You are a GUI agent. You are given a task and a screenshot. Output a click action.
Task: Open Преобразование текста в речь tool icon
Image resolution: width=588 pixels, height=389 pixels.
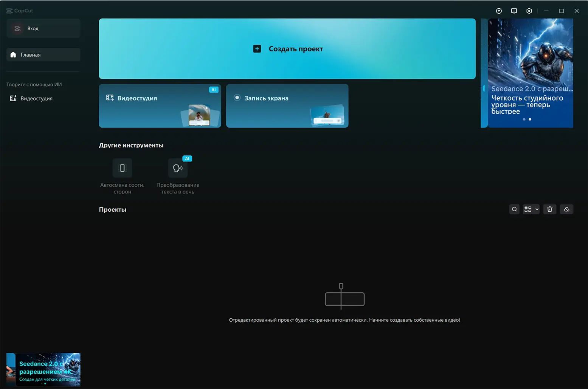178,168
